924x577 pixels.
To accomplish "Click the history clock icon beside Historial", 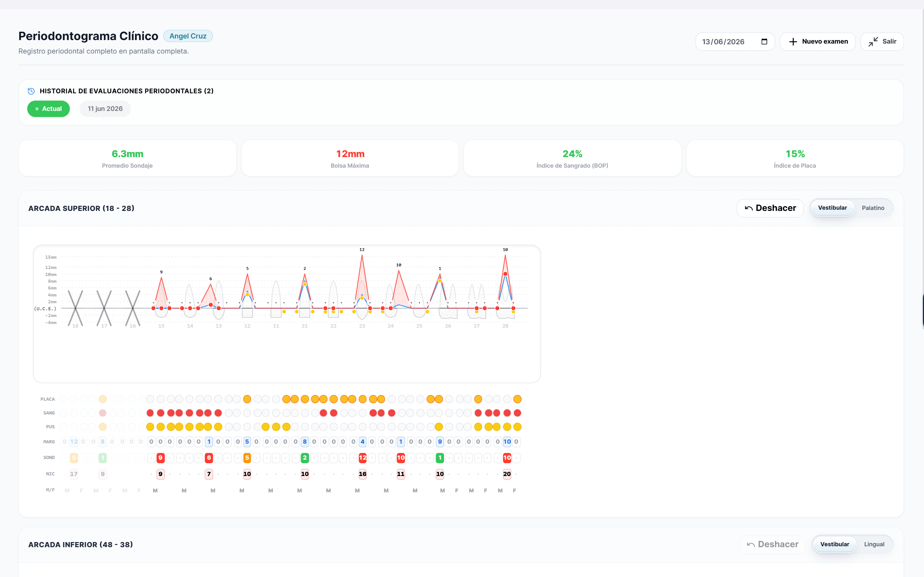I will tap(31, 91).
